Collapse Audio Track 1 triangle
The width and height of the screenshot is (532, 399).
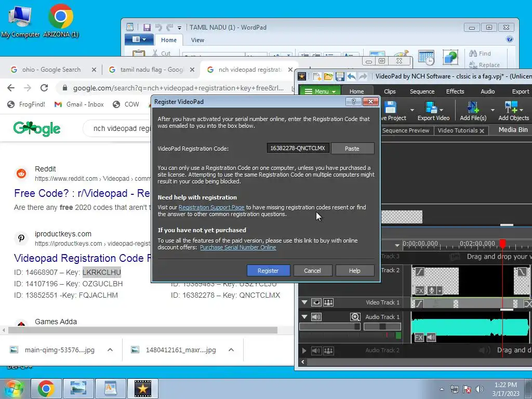click(x=304, y=317)
